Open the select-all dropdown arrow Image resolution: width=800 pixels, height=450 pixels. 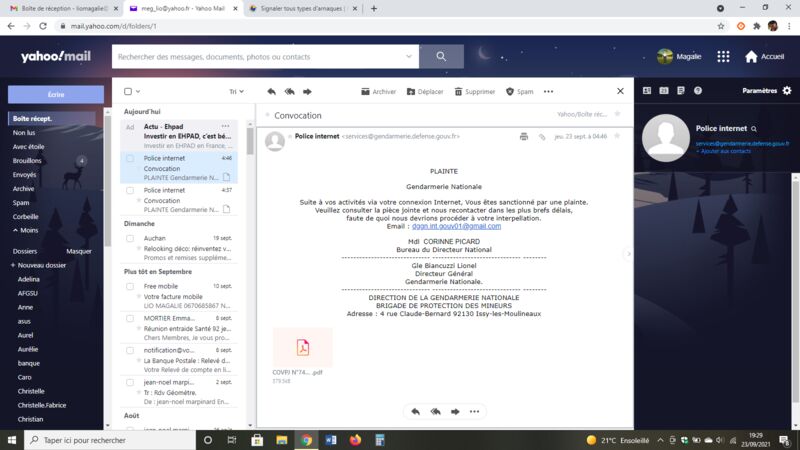click(x=138, y=92)
